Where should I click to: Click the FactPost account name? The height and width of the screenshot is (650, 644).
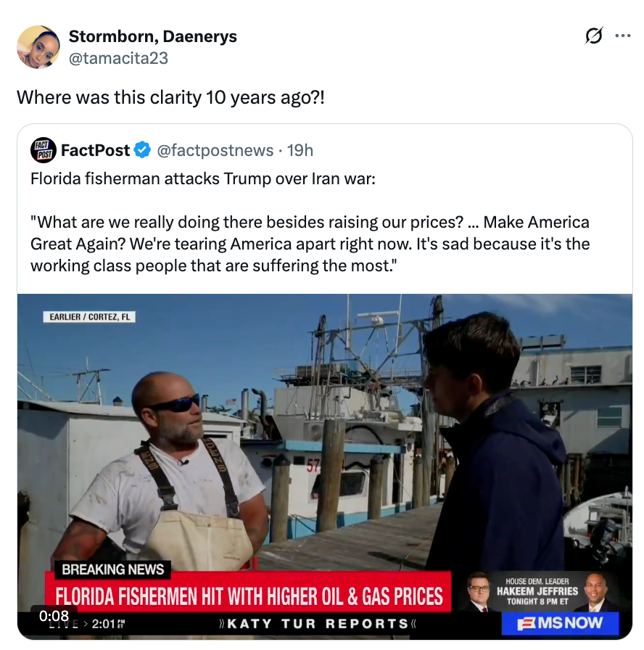coord(95,150)
